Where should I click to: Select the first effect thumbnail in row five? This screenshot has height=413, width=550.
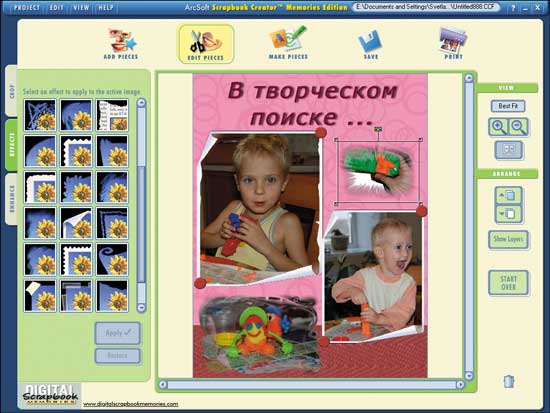pyautogui.click(x=40, y=260)
